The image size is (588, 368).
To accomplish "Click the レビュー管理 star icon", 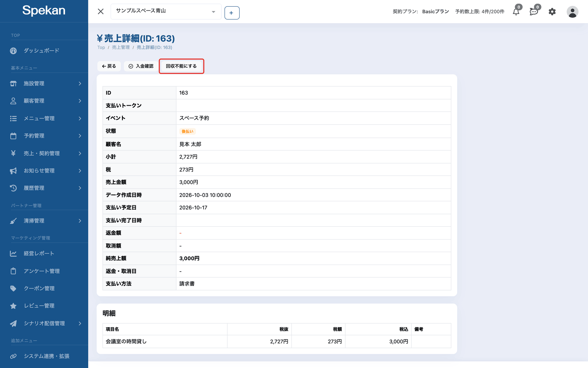I will (13, 306).
